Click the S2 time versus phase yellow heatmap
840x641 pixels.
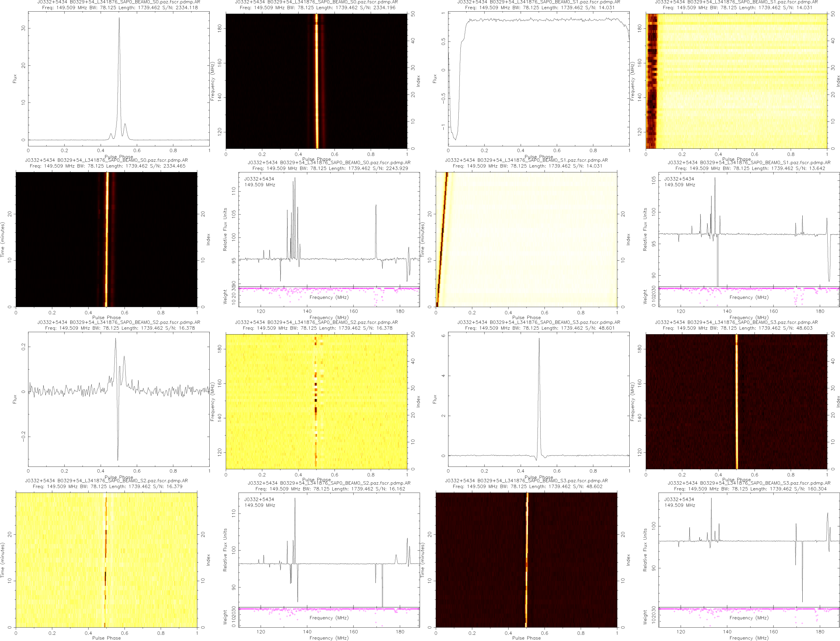tap(107, 560)
